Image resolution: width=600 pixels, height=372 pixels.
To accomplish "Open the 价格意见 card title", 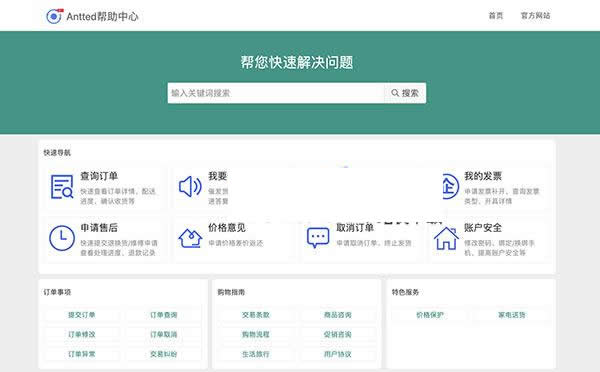I will 227,228.
